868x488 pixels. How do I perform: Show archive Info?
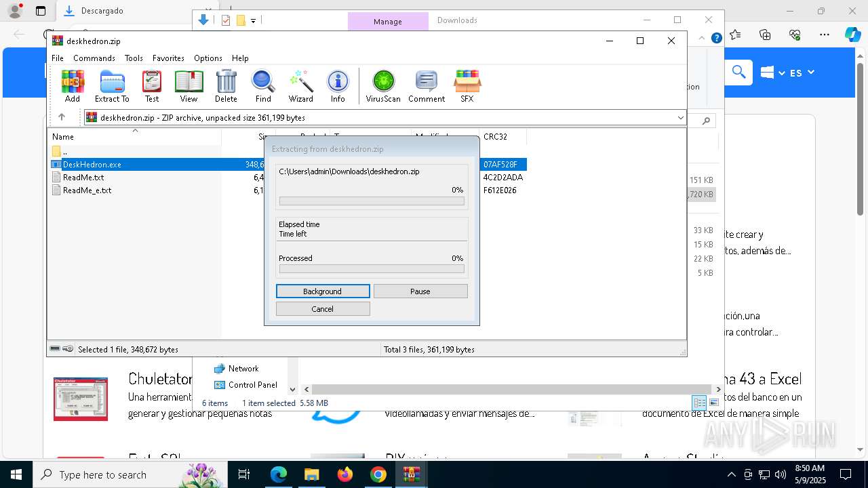tap(338, 86)
